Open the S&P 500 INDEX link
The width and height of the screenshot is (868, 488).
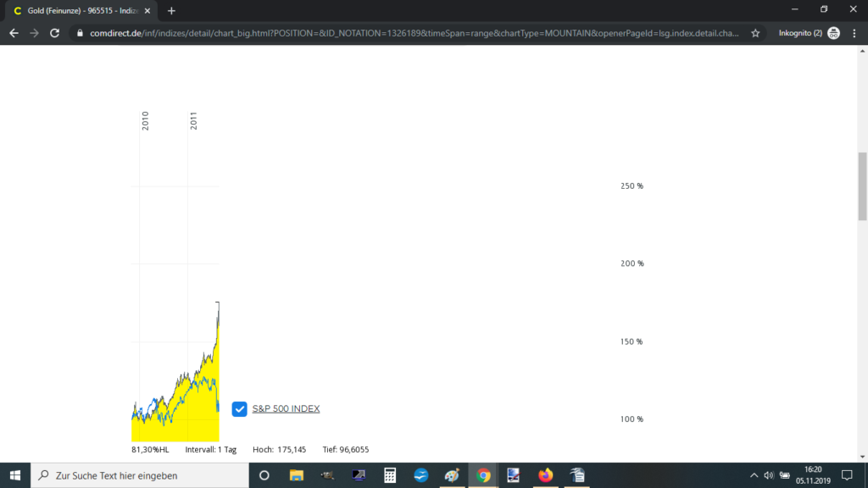point(286,409)
